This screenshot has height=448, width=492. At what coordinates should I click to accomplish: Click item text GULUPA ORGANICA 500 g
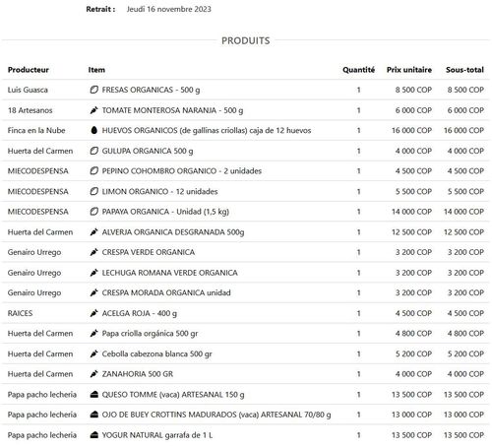148,151
